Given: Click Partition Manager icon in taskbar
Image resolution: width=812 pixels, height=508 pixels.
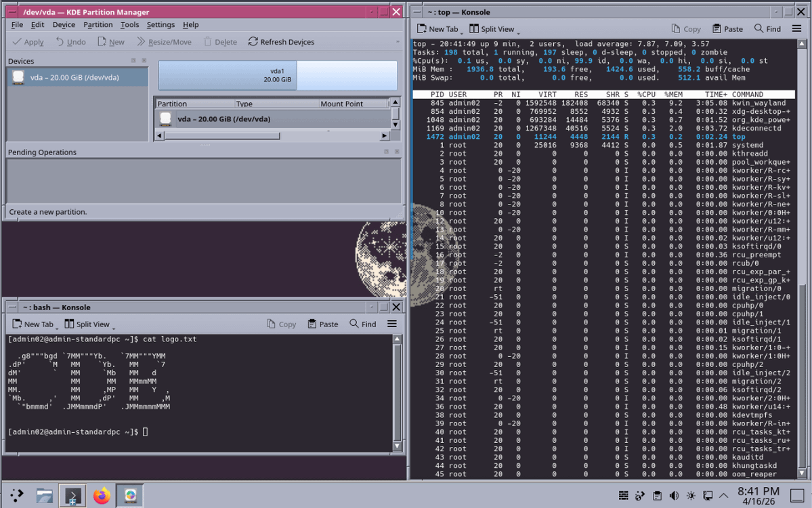Looking at the screenshot, I should pos(130,496).
